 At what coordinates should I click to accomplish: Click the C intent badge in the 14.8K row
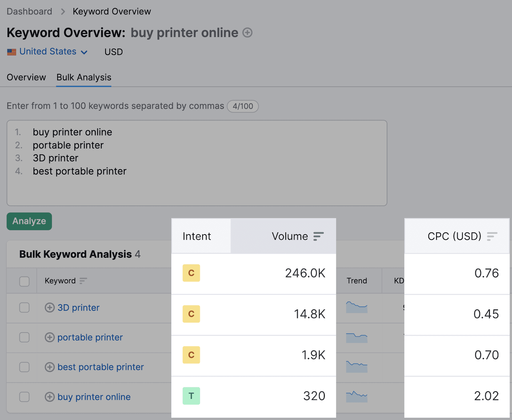coord(191,314)
